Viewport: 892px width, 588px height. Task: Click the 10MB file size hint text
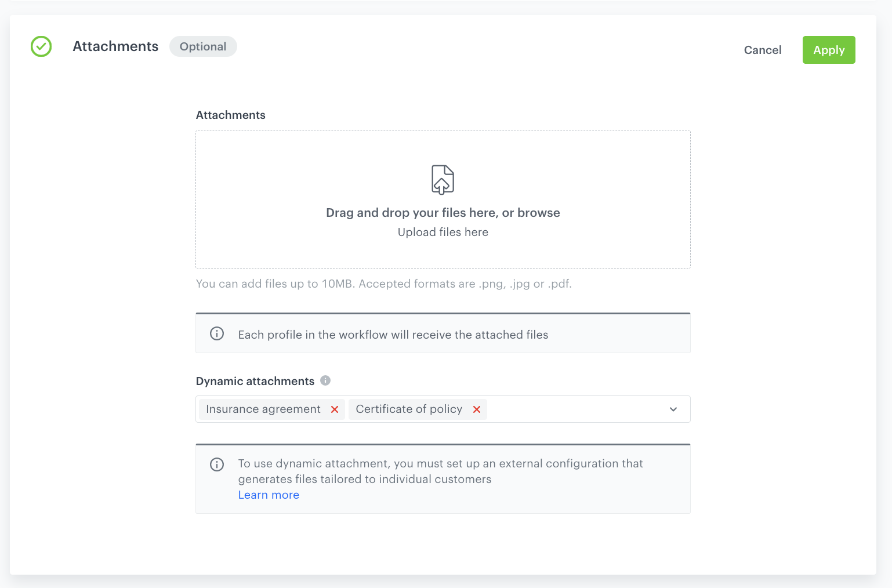(383, 284)
